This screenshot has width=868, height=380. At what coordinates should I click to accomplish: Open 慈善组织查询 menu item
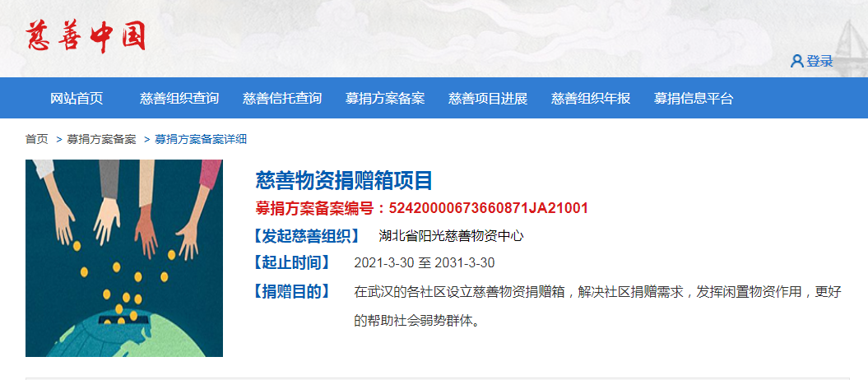tap(179, 99)
